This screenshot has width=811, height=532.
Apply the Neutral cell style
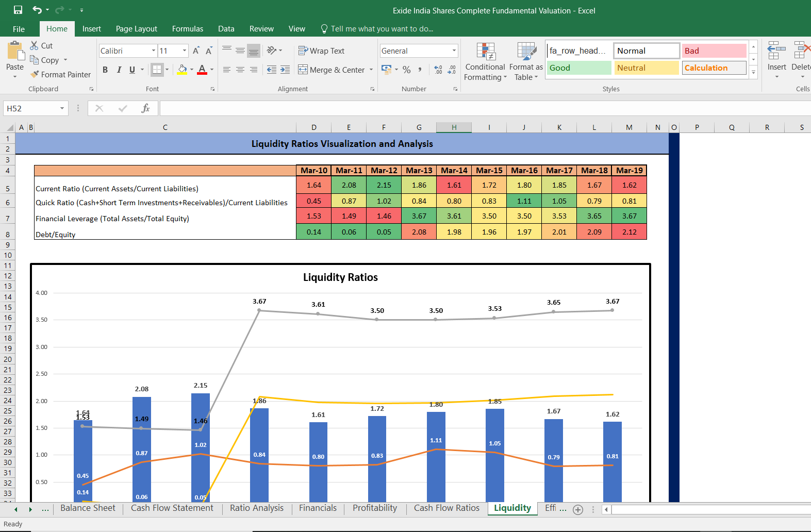[647, 68]
